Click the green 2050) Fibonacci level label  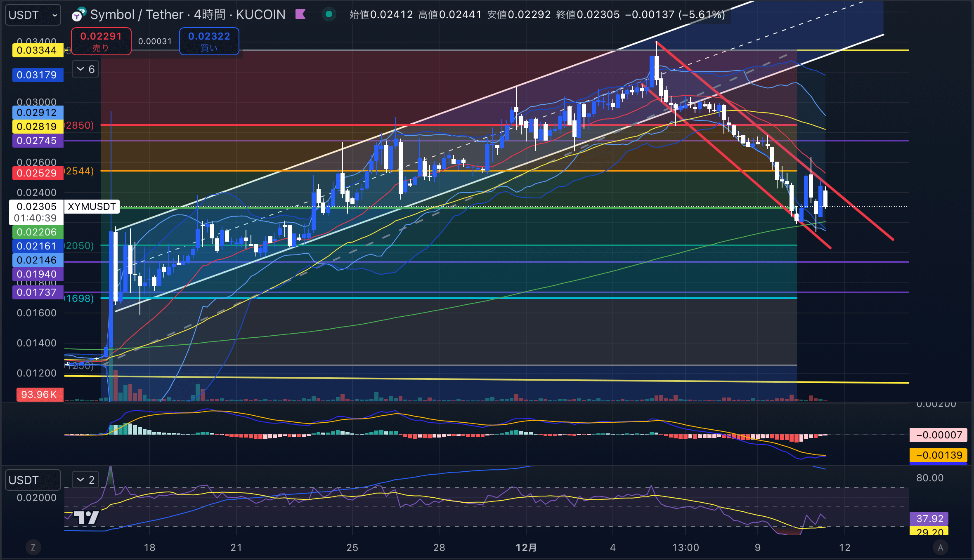point(80,246)
